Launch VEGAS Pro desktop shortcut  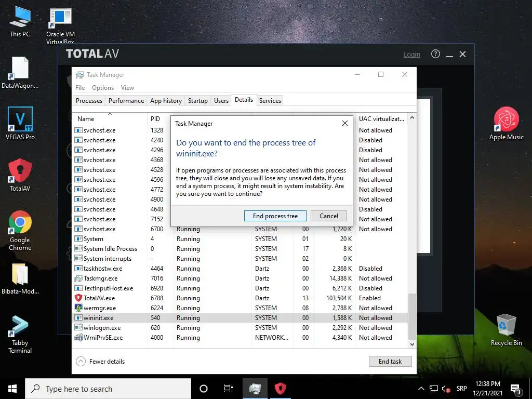pos(20,124)
